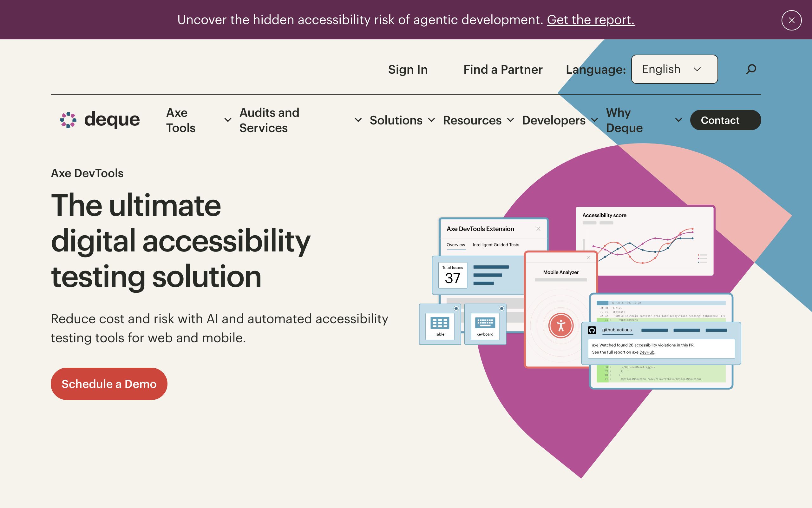812x508 pixels.
Task: Expand the Developers chevron
Action: (594, 120)
